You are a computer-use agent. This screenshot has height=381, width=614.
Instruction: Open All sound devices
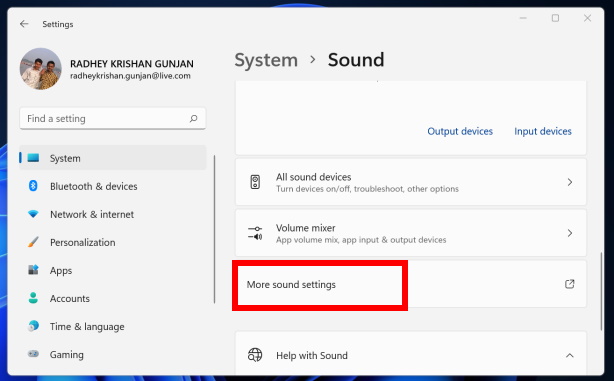pos(411,182)
